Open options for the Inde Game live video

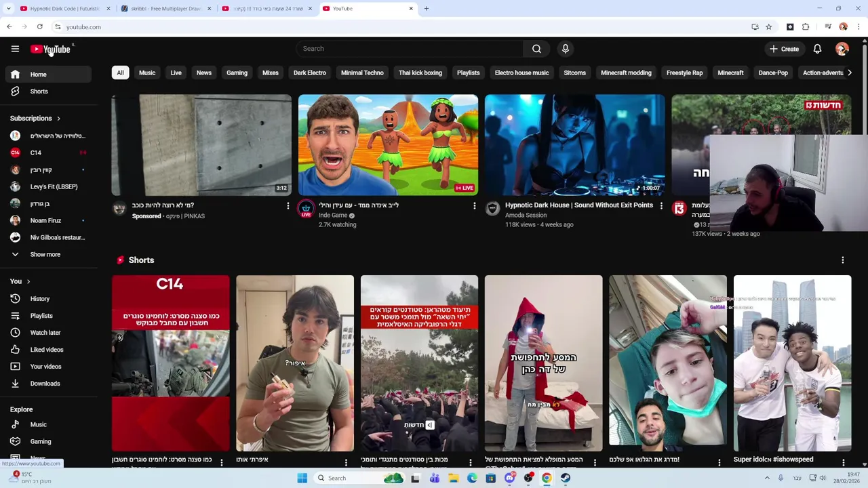[475, 206]
